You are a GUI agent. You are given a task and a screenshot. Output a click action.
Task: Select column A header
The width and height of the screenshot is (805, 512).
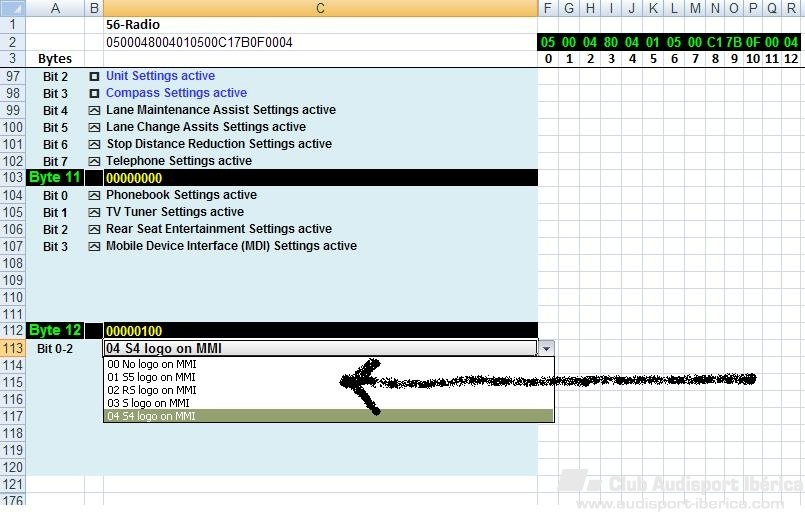55,8
